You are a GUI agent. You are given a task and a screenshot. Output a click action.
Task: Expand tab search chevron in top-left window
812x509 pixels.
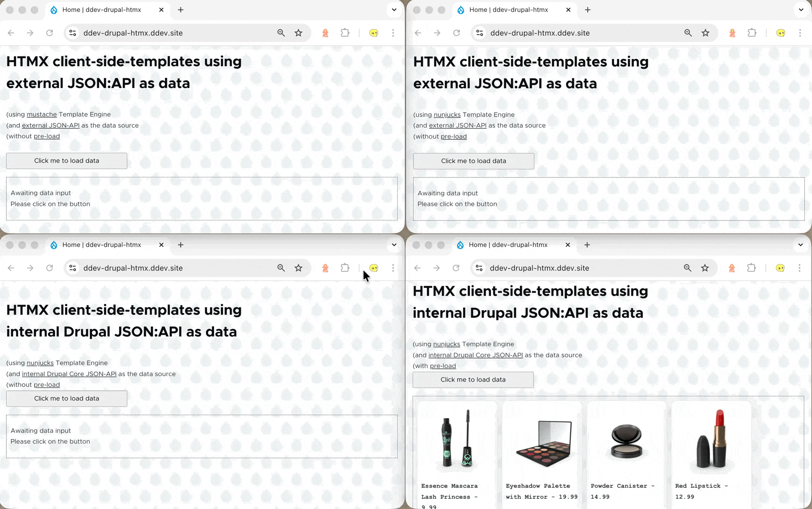[394, 10]
